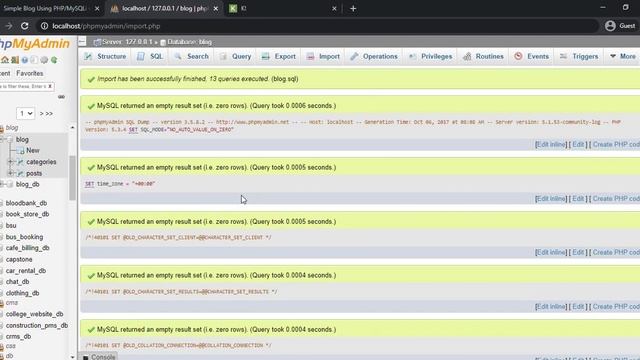Open the cafe_billing_db database
This screenshot has width=640, height=360.
[27, 248]
